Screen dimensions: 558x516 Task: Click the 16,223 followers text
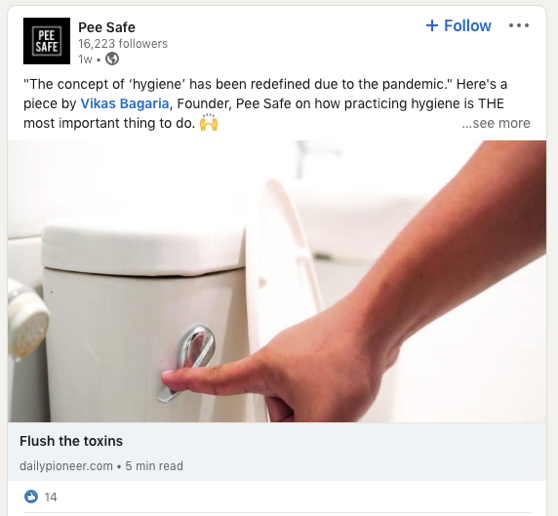coord(123,44)
